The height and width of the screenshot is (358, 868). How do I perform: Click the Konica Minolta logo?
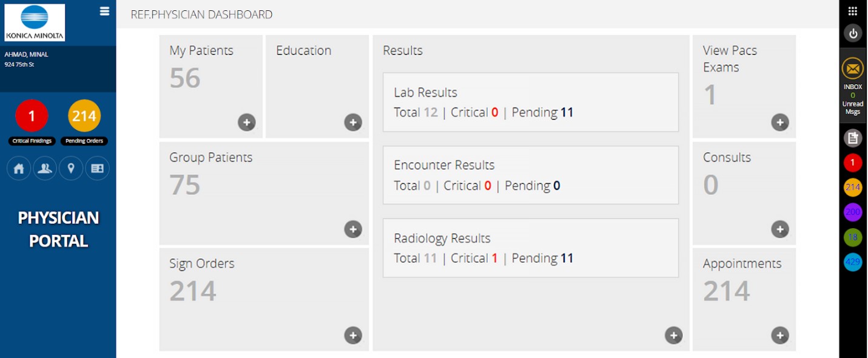35,22
